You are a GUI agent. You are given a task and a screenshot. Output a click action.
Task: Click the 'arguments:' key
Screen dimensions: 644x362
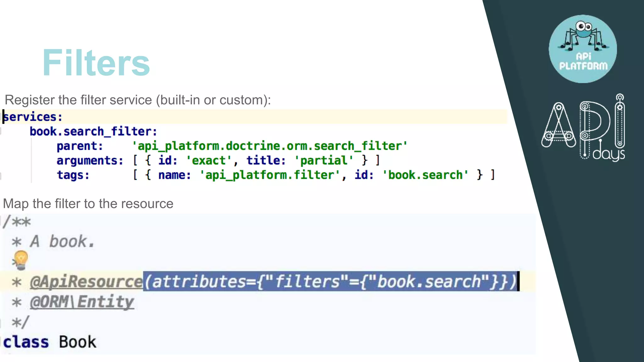coord(90,161)
